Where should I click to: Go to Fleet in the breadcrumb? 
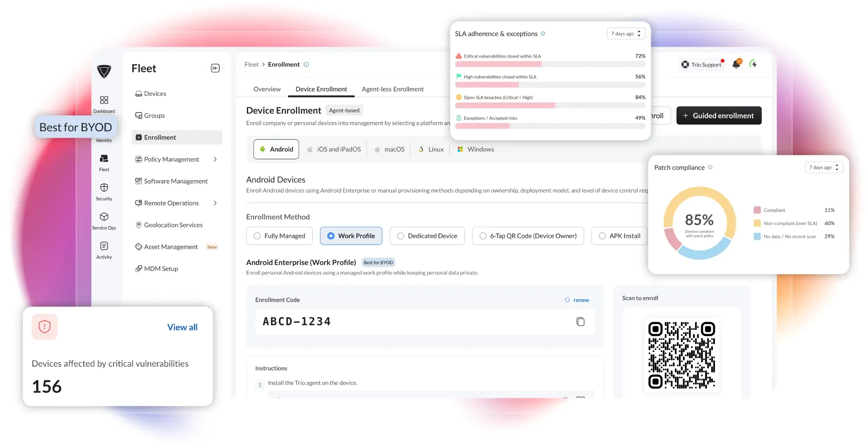click(251, 65)
